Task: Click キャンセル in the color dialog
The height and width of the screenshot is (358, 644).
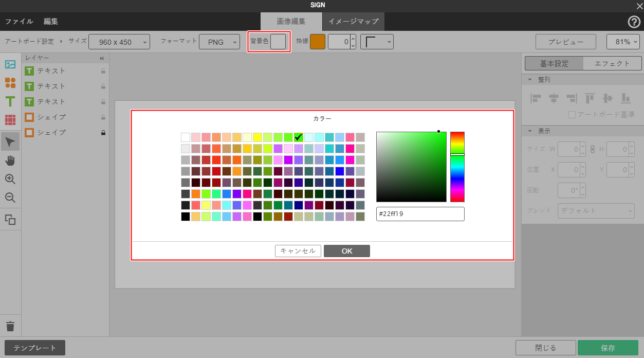Action: (298, 251)
